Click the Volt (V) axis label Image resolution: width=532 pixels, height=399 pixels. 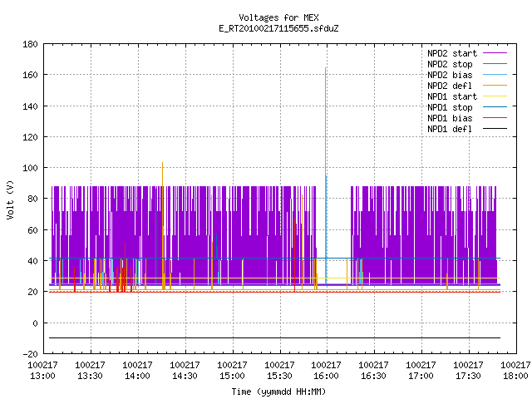click(x=10, y=199)
